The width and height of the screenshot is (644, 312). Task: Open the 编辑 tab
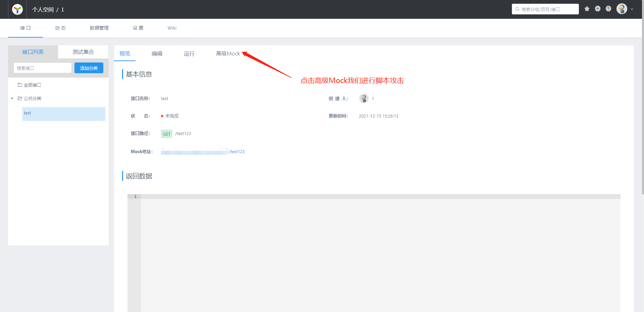pos(157,54)
